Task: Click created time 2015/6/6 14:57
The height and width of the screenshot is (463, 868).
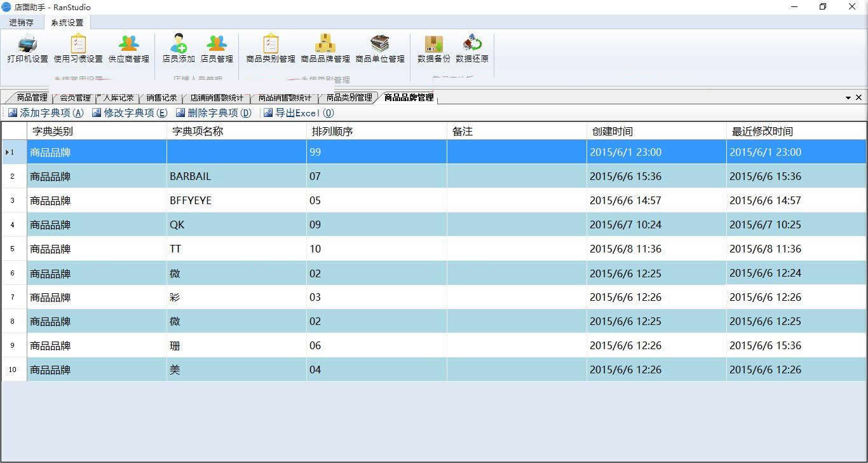Action: click(656, 200)
